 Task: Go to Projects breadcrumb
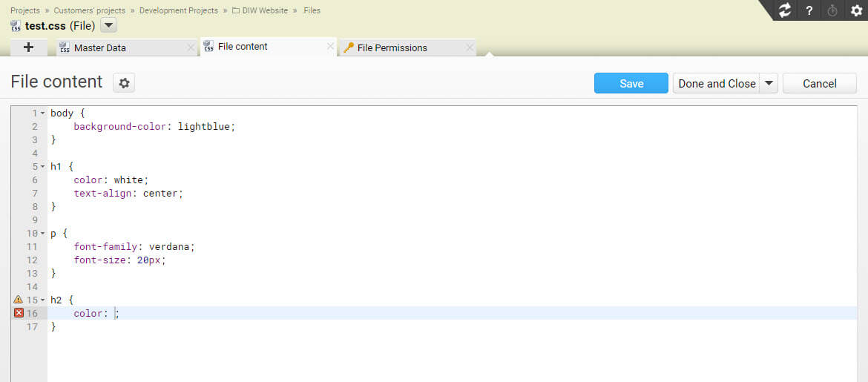[25, 10]
